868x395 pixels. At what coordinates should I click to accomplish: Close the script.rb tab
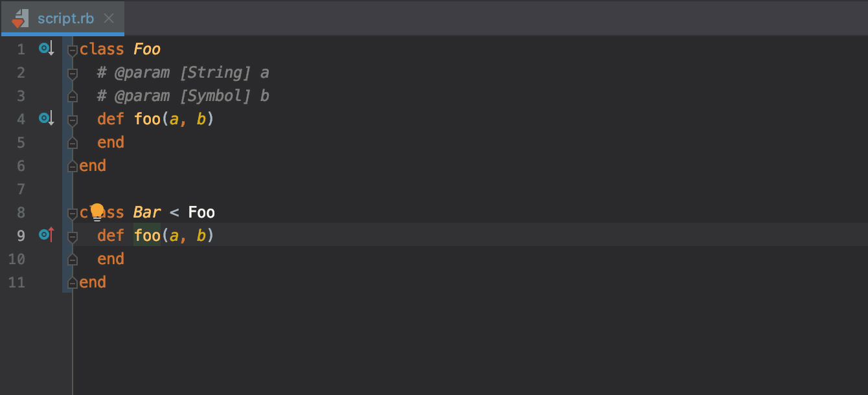click(109, 18)
